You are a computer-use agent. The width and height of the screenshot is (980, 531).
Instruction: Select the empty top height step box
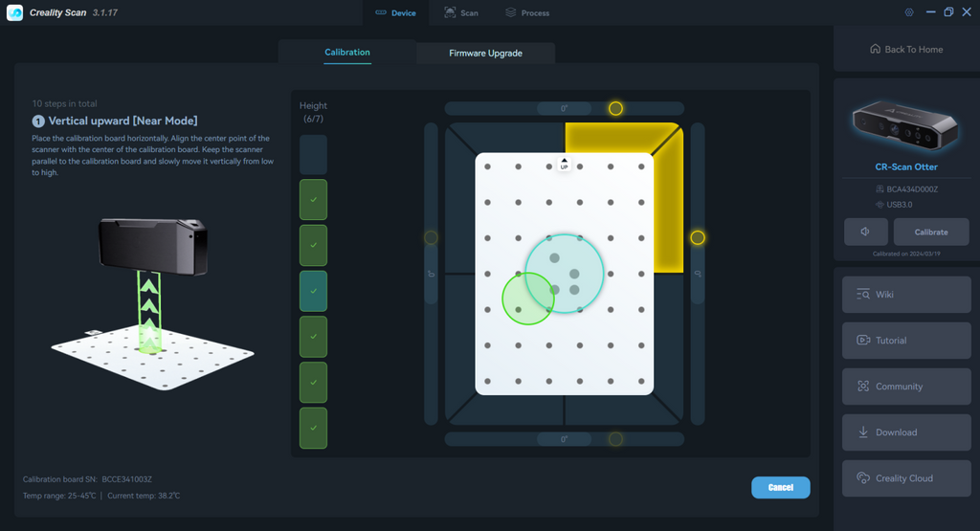313,154
